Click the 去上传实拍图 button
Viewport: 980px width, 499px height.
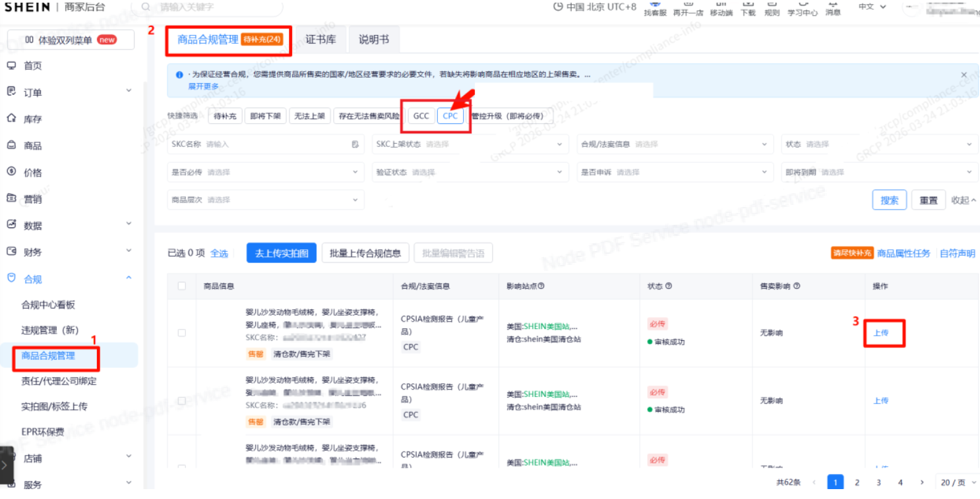pyautogui.click(x=282, y=253)
